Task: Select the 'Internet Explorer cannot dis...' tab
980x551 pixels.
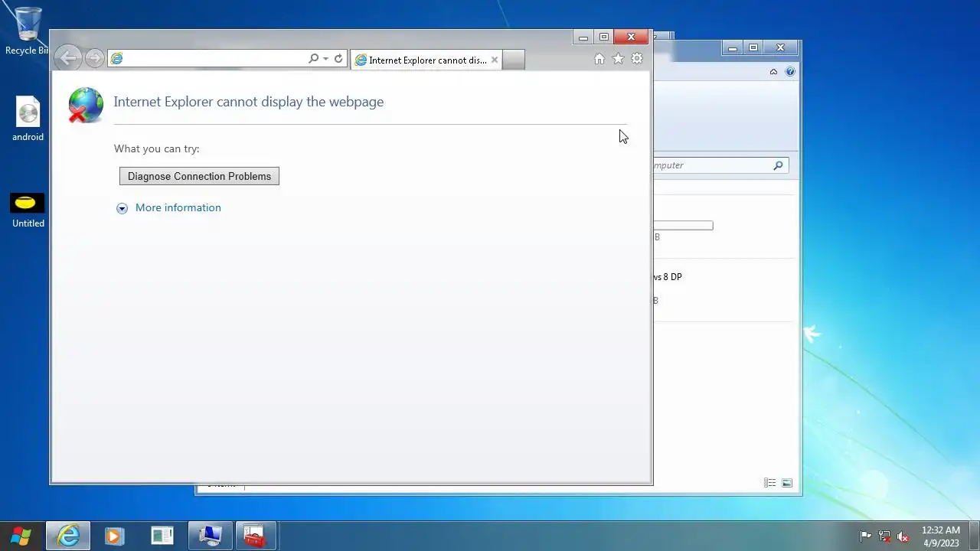Action: (x=426, y=60)
